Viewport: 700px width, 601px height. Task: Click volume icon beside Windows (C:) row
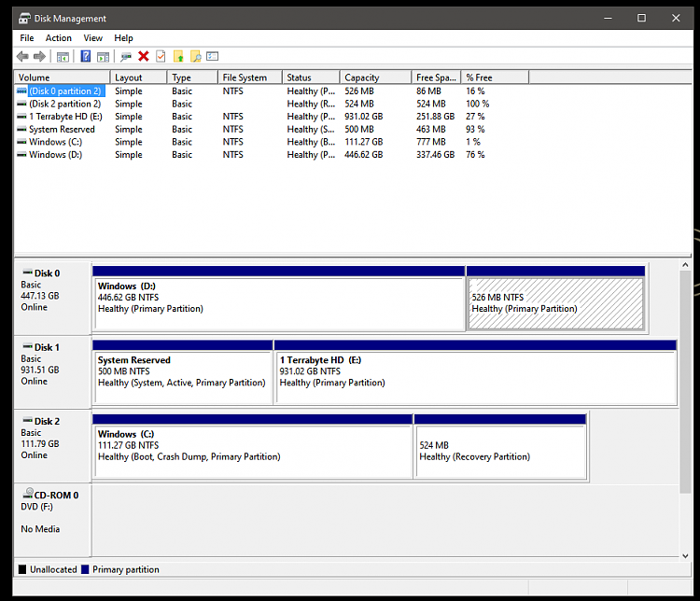click(21, 142)
